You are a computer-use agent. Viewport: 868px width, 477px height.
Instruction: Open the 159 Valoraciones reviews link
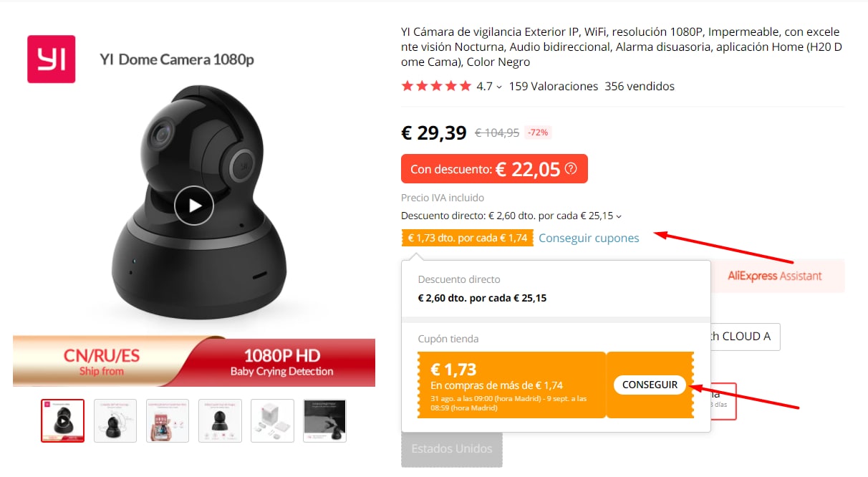[553, 87]
